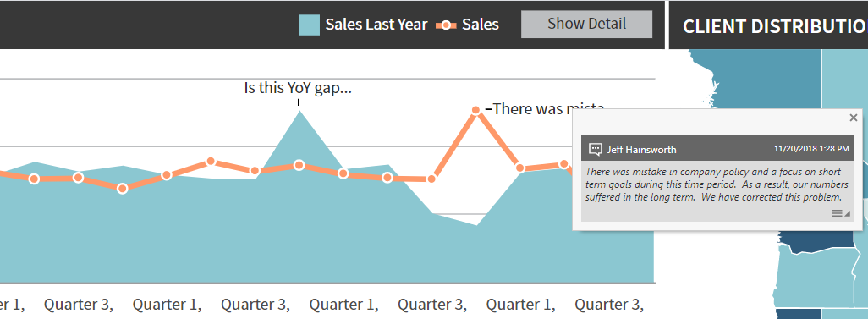Click the speech bubble icon beside Jeff Hainsworth
Viewport: 868px width, 319px height.
click(x=595, y=149)
